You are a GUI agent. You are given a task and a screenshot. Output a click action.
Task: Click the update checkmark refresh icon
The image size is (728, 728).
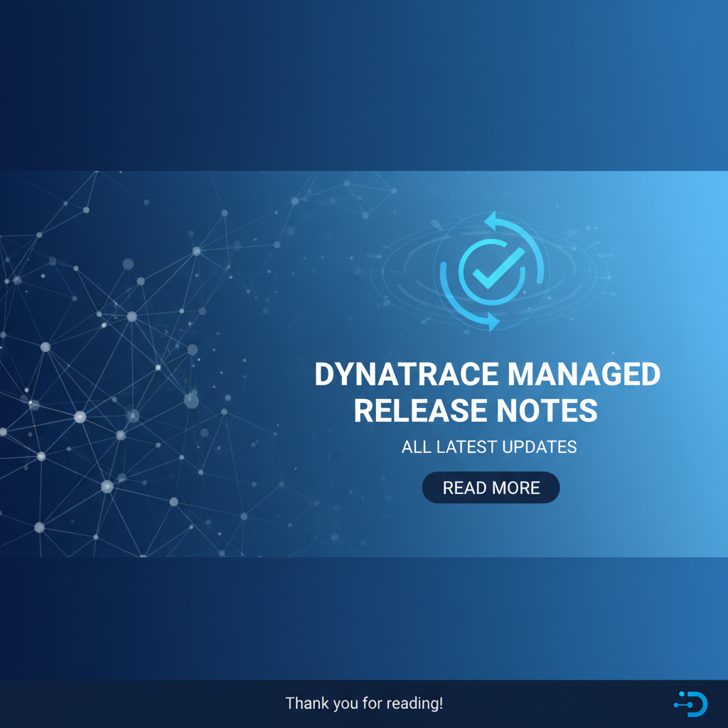(x=492, y=272)
